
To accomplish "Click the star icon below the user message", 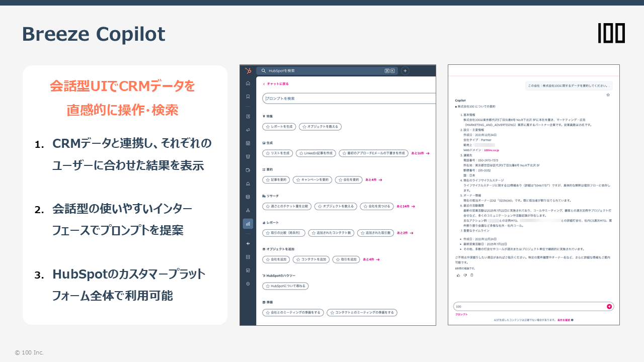I will tap(608, 95).
